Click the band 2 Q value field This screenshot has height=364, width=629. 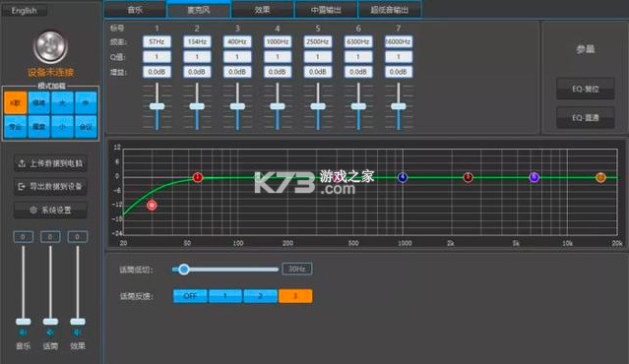pyautogui.click(x=197, y=57)
